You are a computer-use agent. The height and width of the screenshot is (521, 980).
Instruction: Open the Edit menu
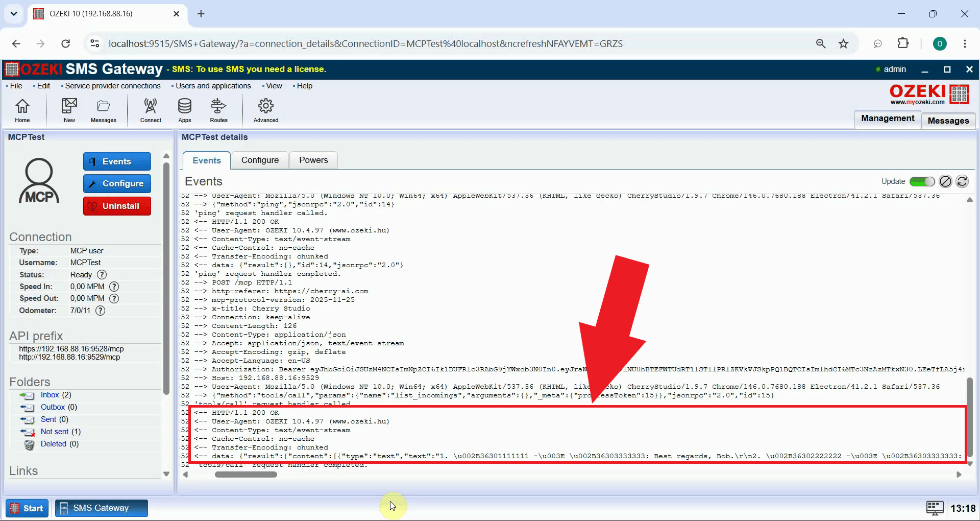tap(43, 86)
